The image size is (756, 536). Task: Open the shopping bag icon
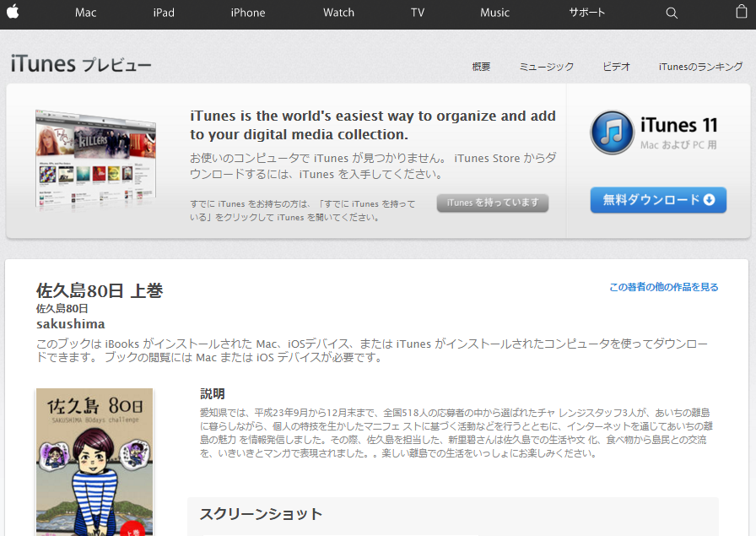742,12
